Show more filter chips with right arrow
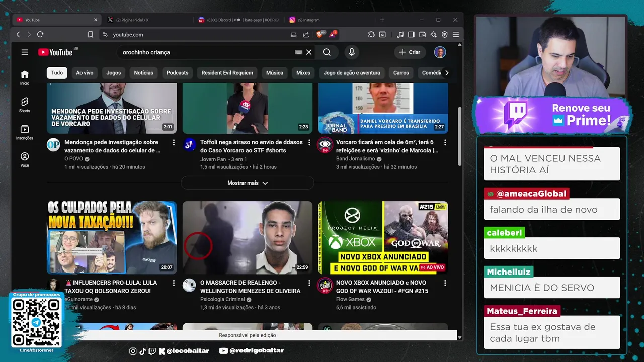 click(446, 73)
